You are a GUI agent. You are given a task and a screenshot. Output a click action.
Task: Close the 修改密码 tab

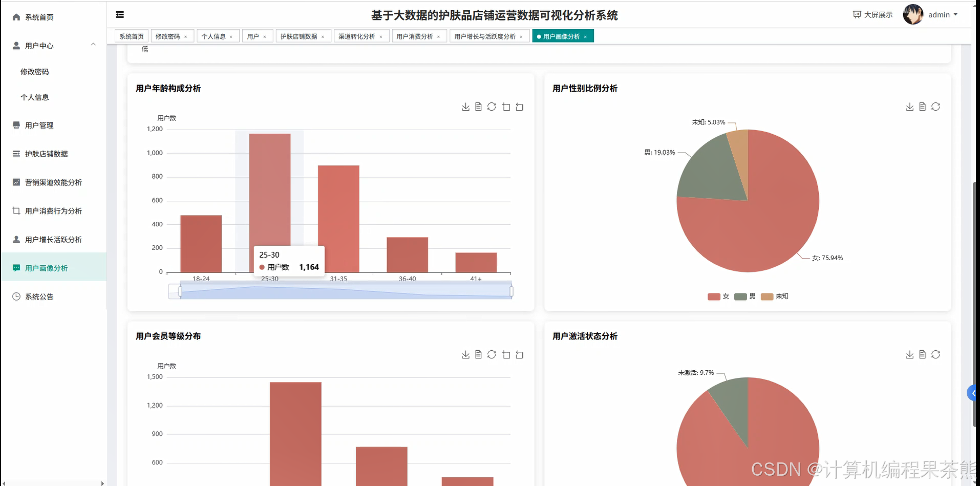(x=185, y=37)
